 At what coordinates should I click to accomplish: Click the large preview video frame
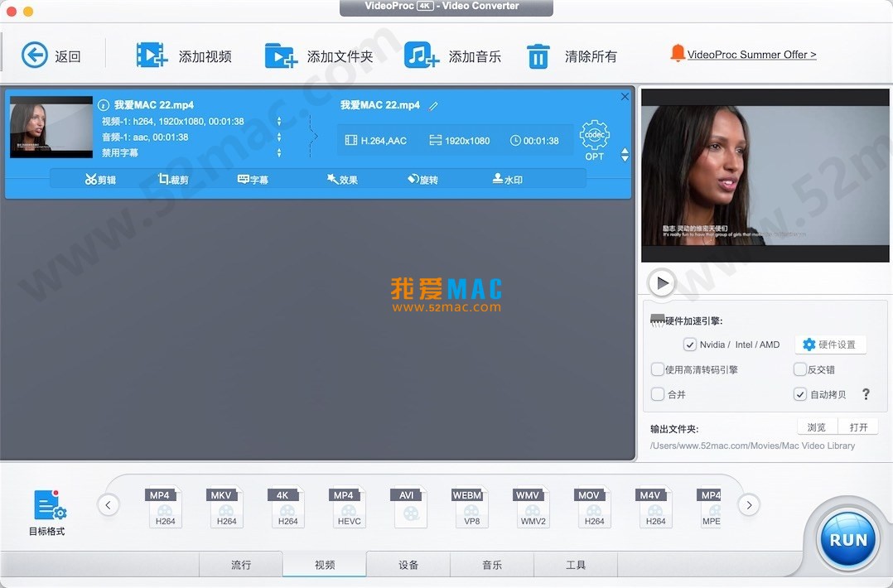pos(765,176)
